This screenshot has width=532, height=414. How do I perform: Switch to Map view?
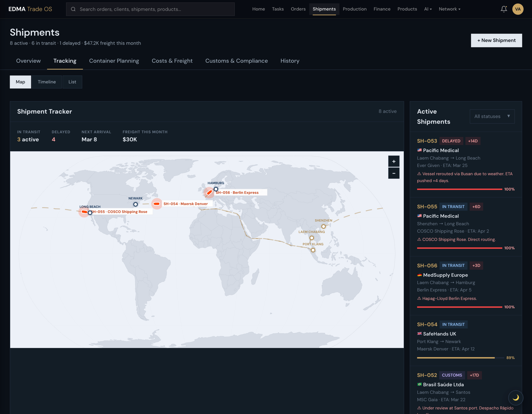pyautogui.click(x=20, y=82)
